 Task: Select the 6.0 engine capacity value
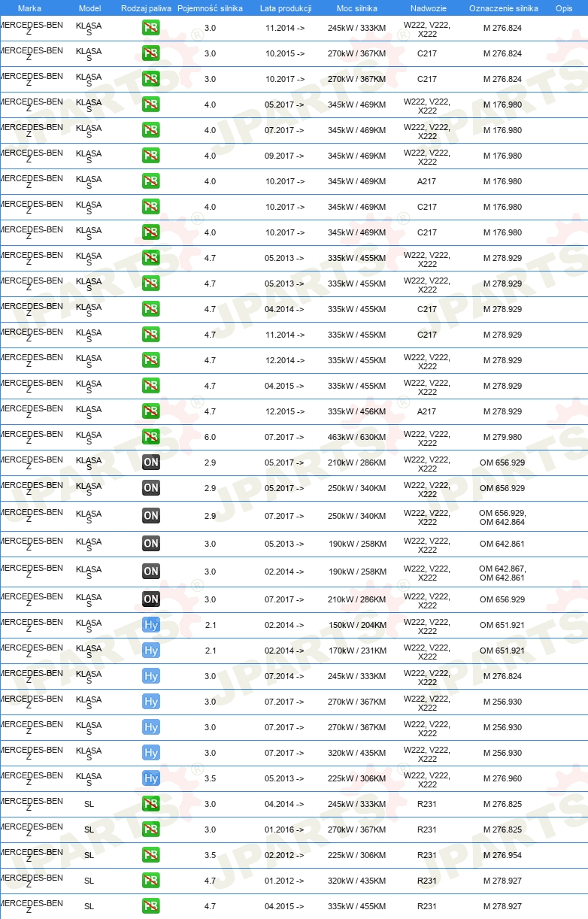tap(210, 438)
